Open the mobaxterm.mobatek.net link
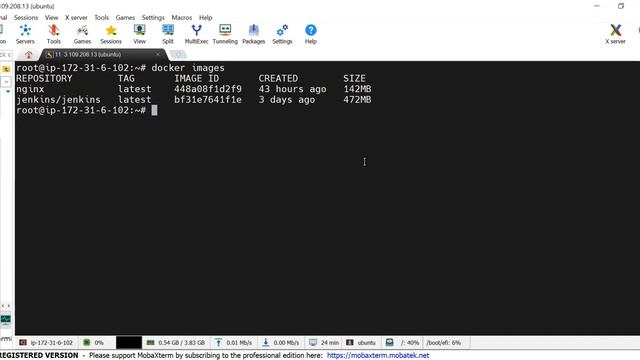This screenshot has height=360, width=640. [378, 356]
